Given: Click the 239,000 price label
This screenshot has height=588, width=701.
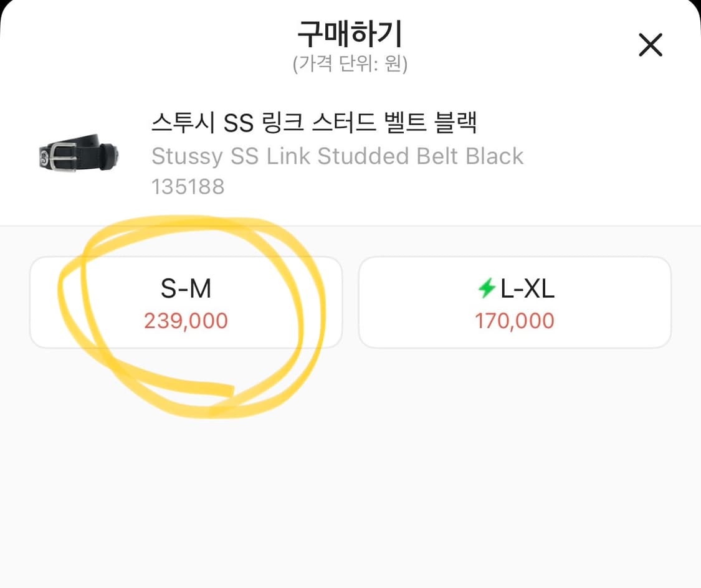Looking at the screenshot, I should tap(186, 321).
